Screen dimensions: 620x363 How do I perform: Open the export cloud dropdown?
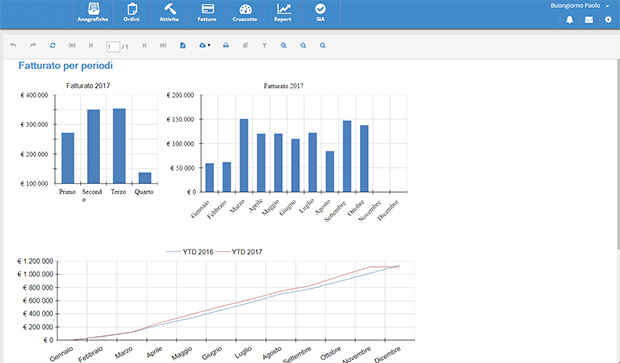pos(204,45)
